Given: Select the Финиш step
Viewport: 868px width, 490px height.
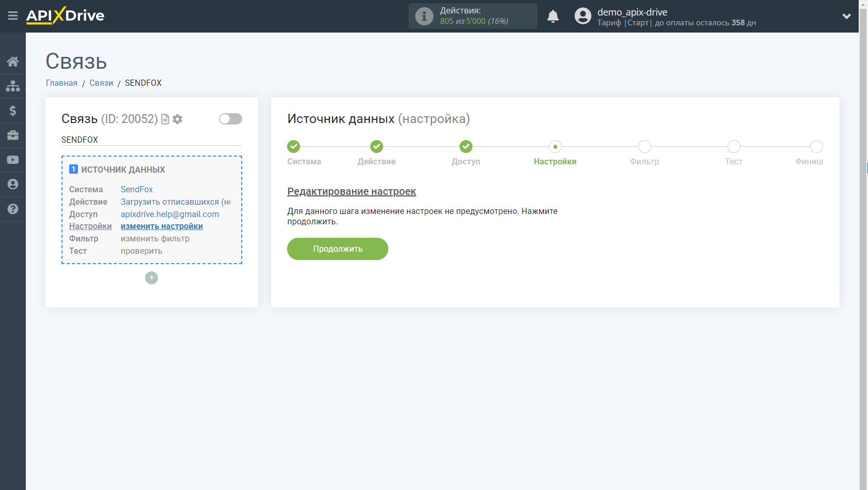Looking at the screenshot, I should [816, 147].
